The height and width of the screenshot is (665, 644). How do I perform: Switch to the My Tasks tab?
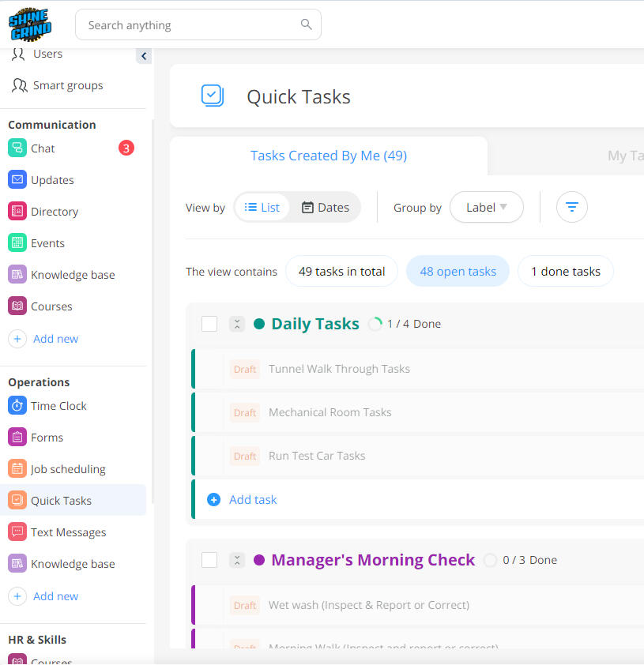click(624, 156)
